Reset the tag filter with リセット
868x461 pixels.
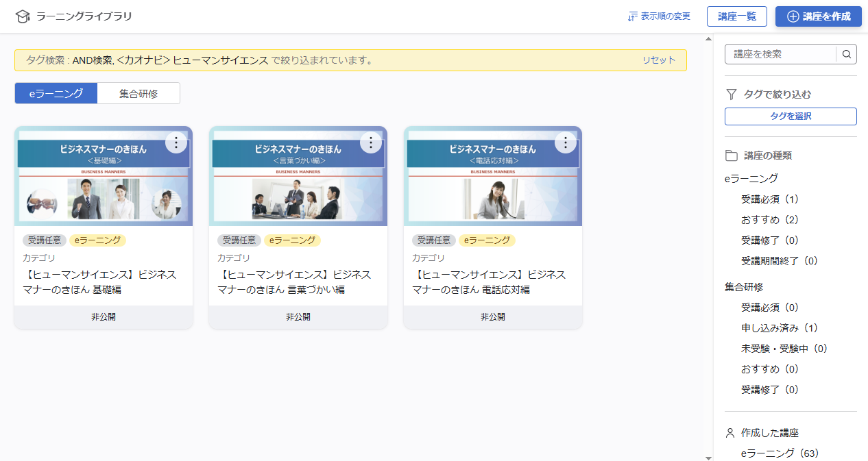(658, 60)
